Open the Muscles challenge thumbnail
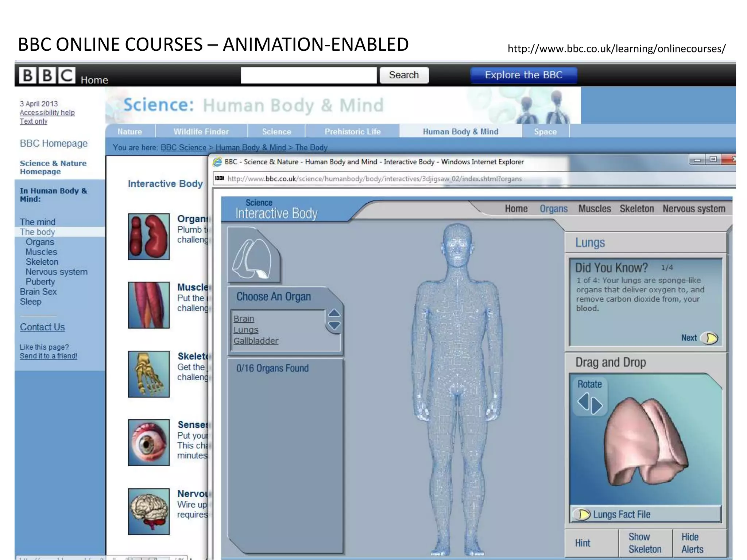 [x=149, y=305]
